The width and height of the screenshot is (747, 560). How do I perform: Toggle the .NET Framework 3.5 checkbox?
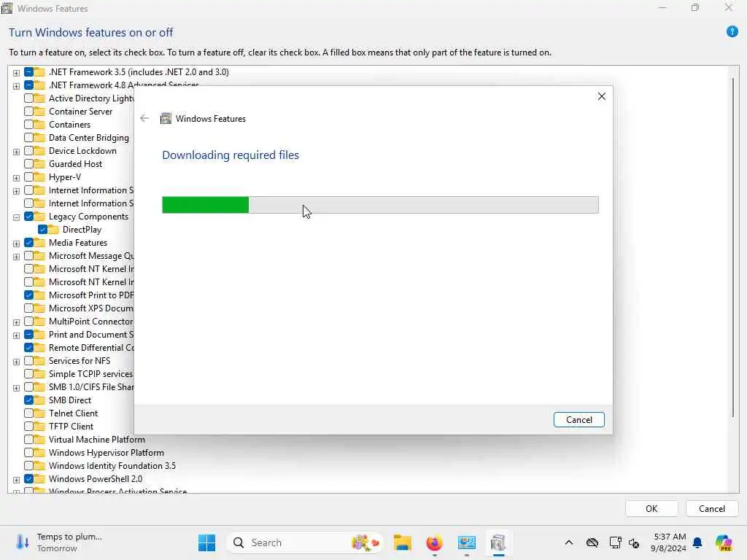click(x=28, y=72)
